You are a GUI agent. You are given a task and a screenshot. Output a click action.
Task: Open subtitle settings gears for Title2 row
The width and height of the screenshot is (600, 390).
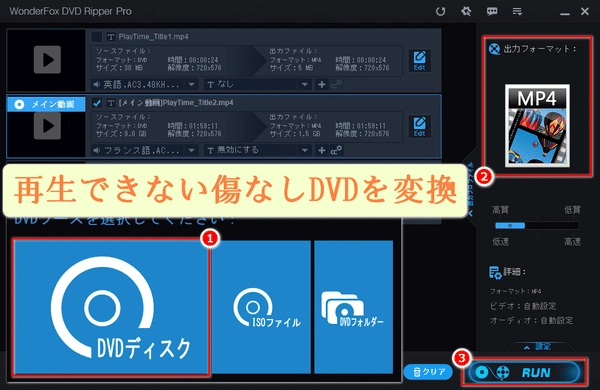coord(336,150)
